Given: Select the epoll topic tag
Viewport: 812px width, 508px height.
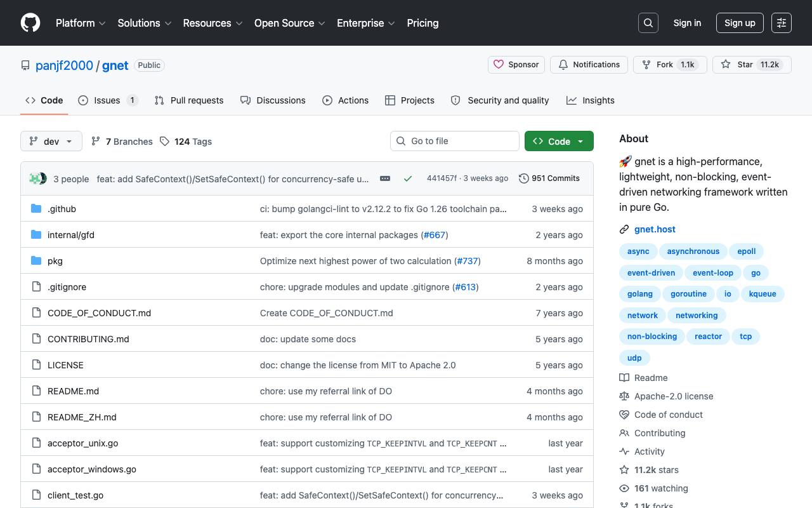Looking at the screenshot, I should (747, 251).
